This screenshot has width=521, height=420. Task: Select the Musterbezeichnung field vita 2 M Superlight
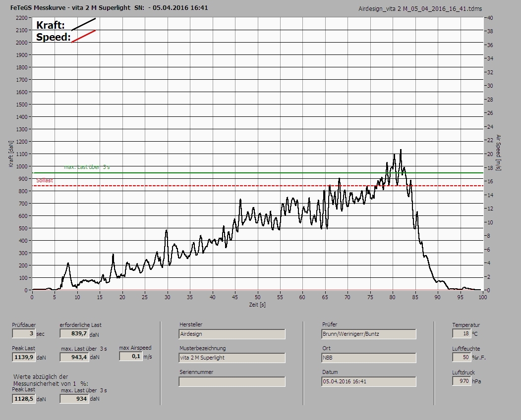pos(232,358)
